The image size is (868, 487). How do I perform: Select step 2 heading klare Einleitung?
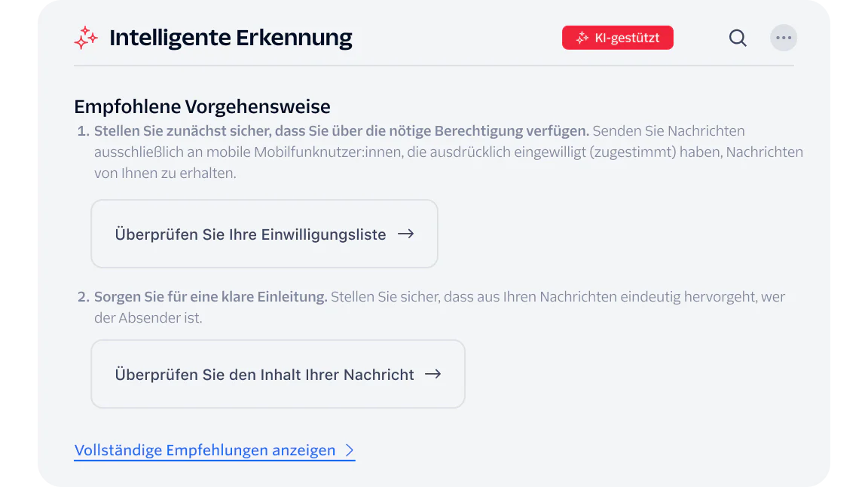(210, 296)
